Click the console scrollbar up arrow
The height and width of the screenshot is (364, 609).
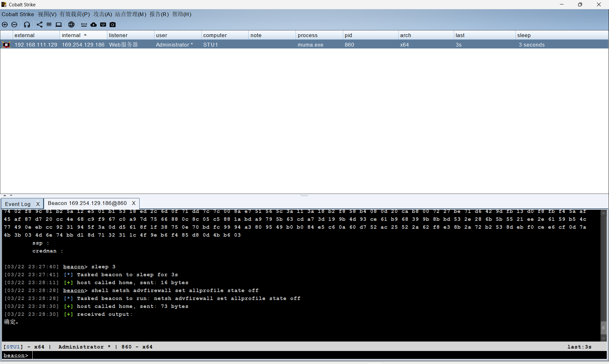coord(604,213)
